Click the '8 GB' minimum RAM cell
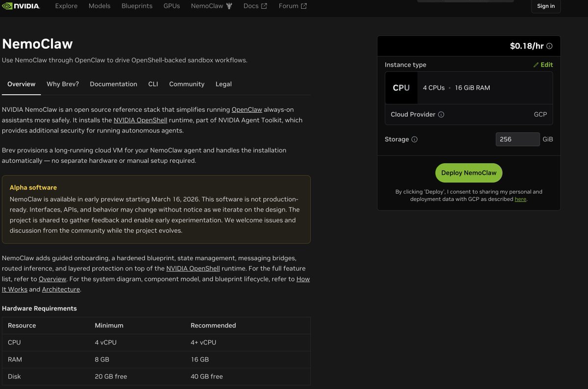The width and height of the screenshot is (588, 389). tap(102, 360)
